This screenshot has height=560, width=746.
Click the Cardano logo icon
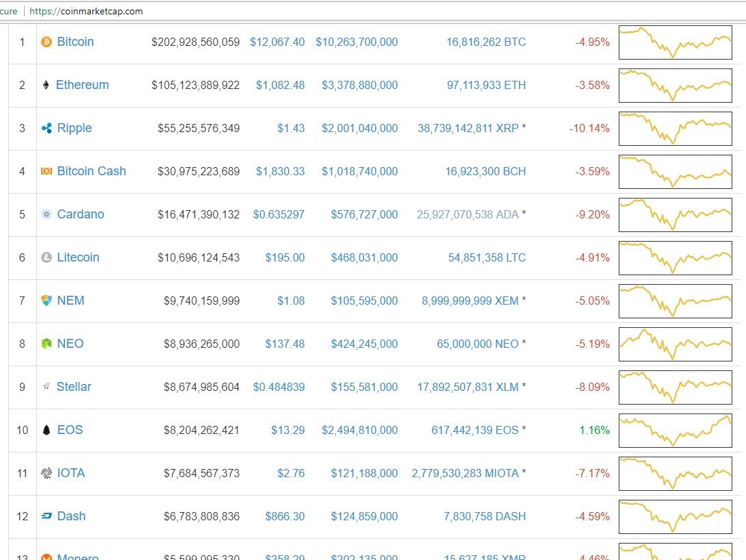click(x=46, y=214)
